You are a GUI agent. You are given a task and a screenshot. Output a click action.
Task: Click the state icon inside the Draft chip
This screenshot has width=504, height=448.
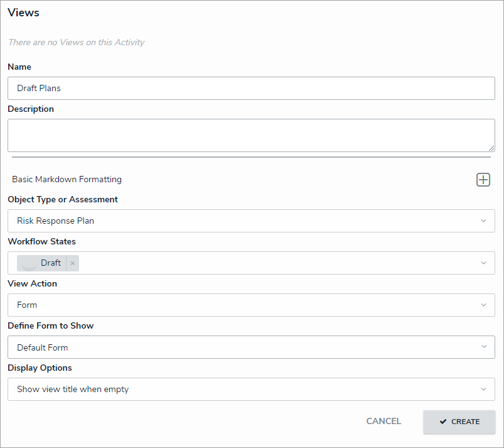pos(29,263)
